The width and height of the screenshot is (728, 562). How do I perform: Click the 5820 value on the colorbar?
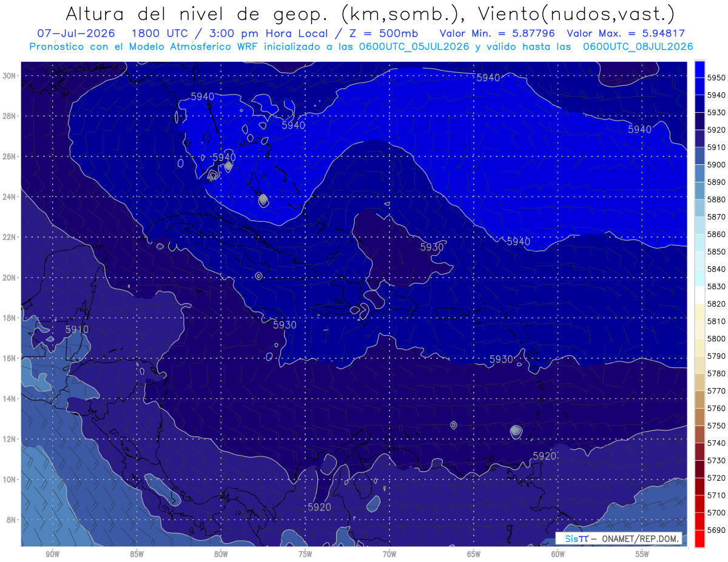coord(717,304)
